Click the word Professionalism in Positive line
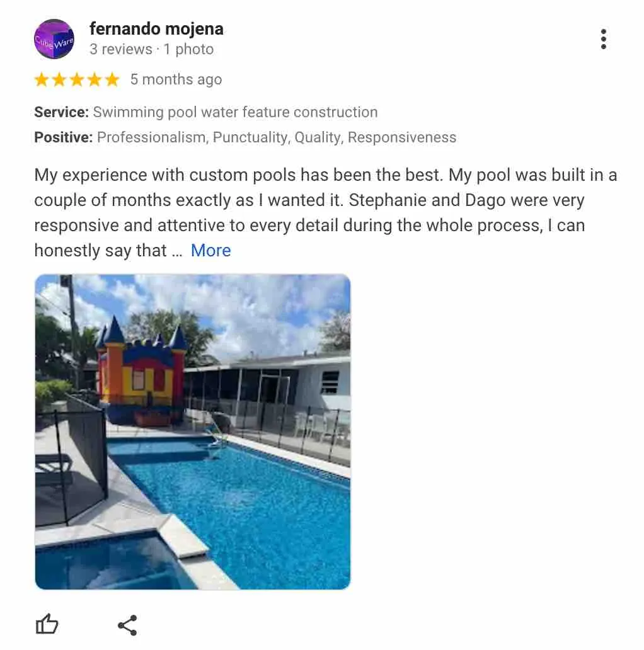Image resolution: width=644 pixels, height=650 pixels. [151, 137]
